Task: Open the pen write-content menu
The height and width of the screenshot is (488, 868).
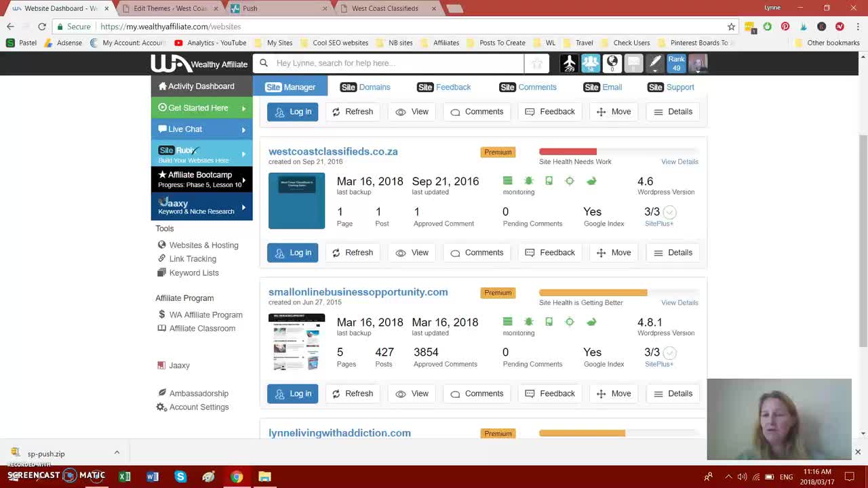Action: pyautogui.click(x=654, y=63)
